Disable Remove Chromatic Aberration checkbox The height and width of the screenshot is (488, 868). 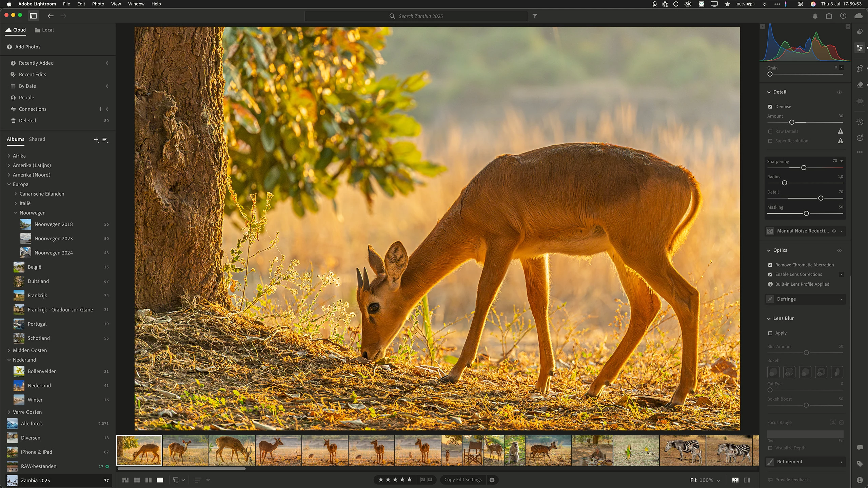pos(770,265)
